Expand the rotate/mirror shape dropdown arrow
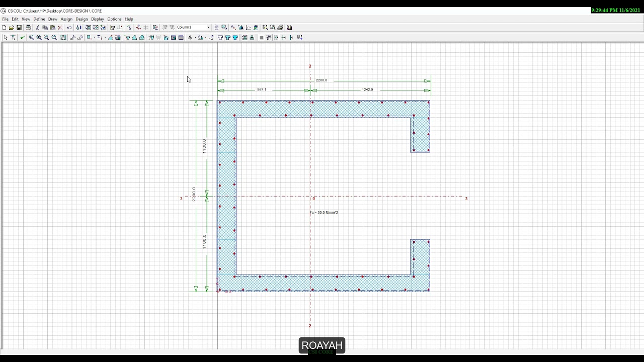Screen dimensions: 644x362 pos(205,38)
